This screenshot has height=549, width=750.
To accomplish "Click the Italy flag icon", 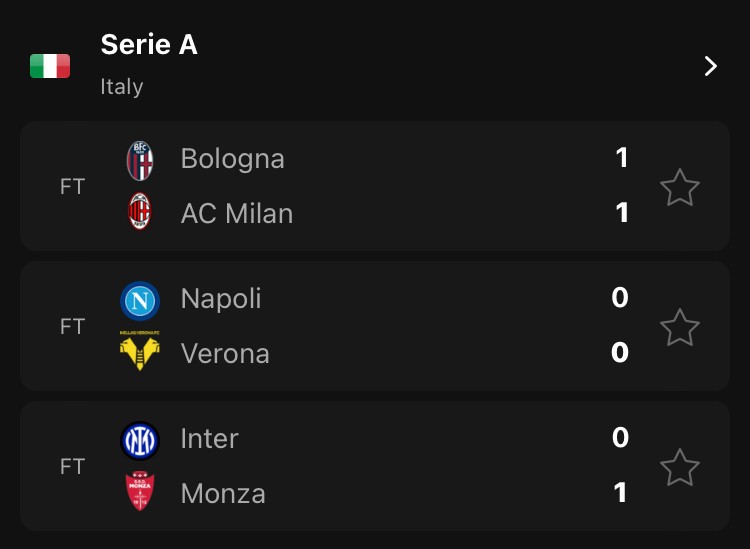I will (50, 66).
